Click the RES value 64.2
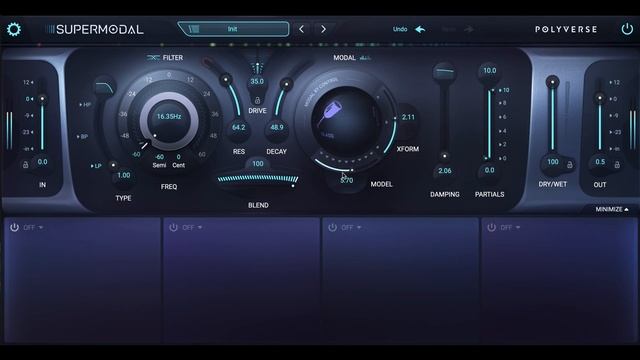Screen dimensions: 640x360 click(239, 127)
